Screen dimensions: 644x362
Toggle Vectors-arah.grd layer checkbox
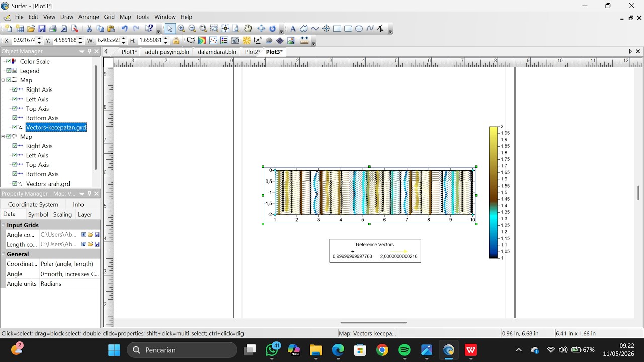coord(15,184)
